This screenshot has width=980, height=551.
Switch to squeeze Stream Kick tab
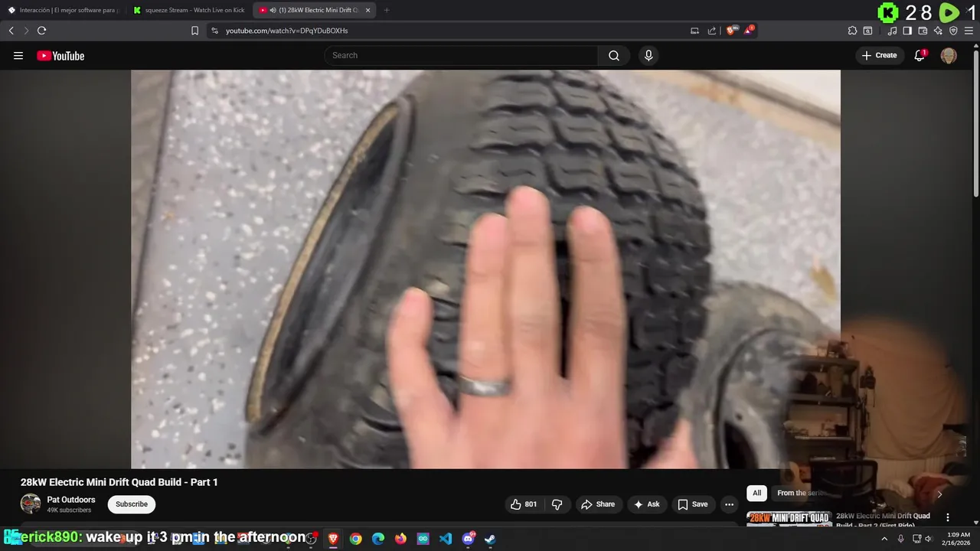(x=188, y=10)
